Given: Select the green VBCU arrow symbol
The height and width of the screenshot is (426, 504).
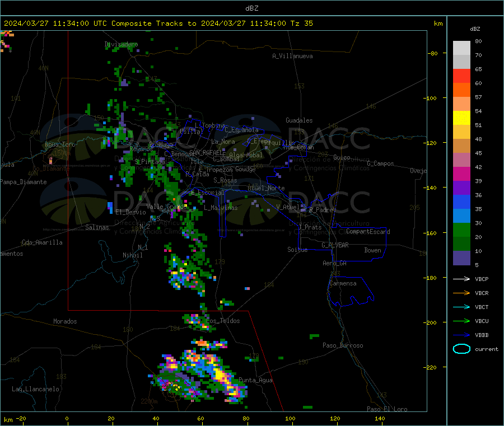Looking at the screenshot, I should tap(461, 321).
